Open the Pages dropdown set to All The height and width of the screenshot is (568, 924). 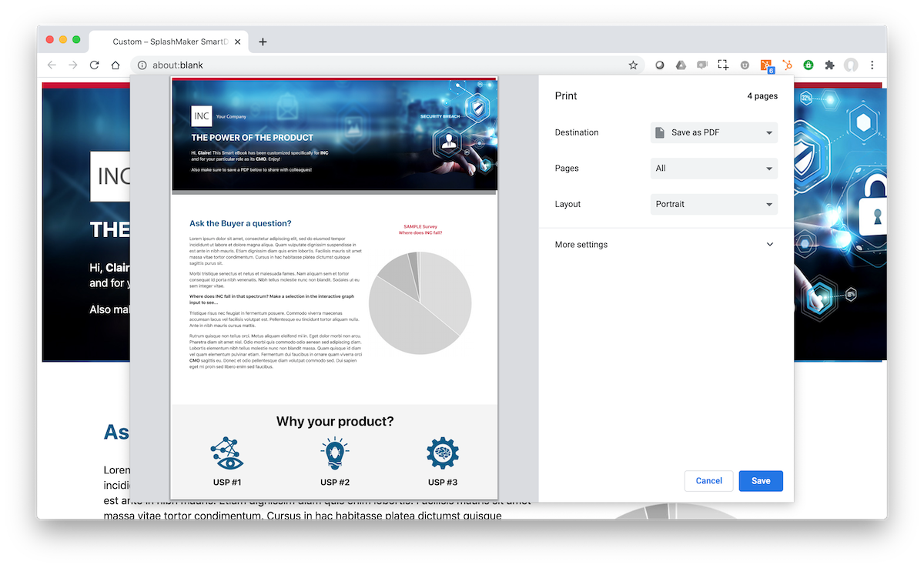[x=714, y=169]
